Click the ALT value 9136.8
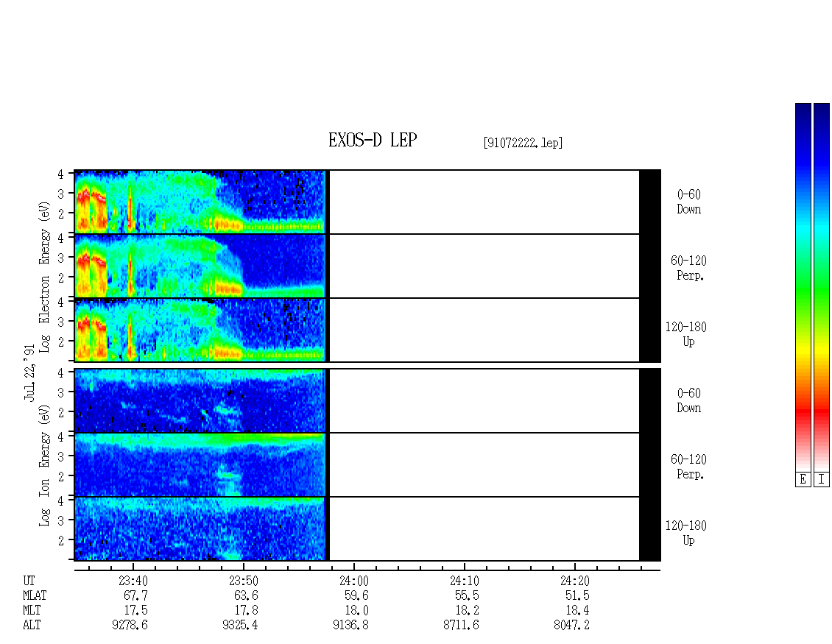This screenshot has height=644, width=832. tap(350, 626)
